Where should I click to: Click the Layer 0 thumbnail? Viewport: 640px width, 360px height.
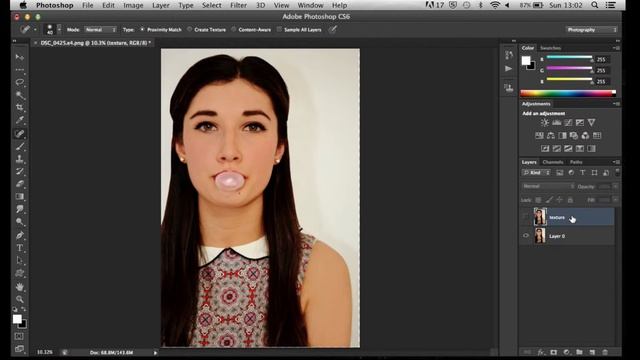[540, 236]
